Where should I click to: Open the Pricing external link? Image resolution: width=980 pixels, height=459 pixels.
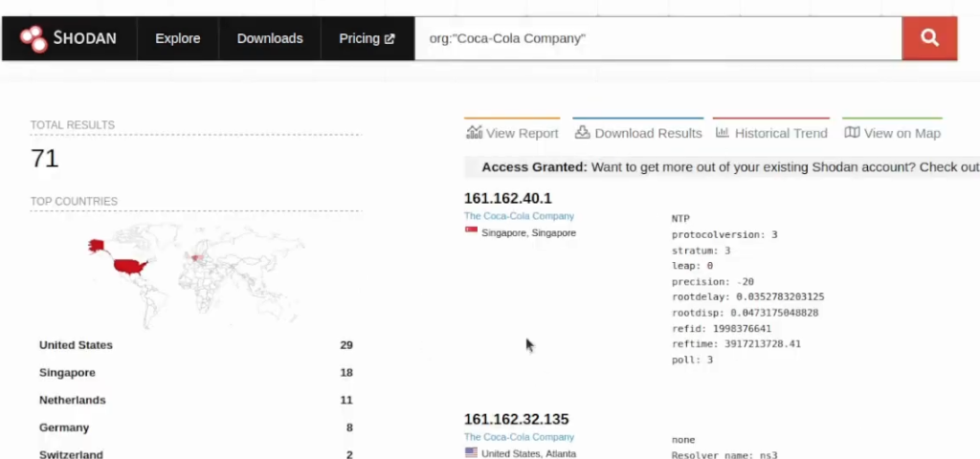point(367,38)
